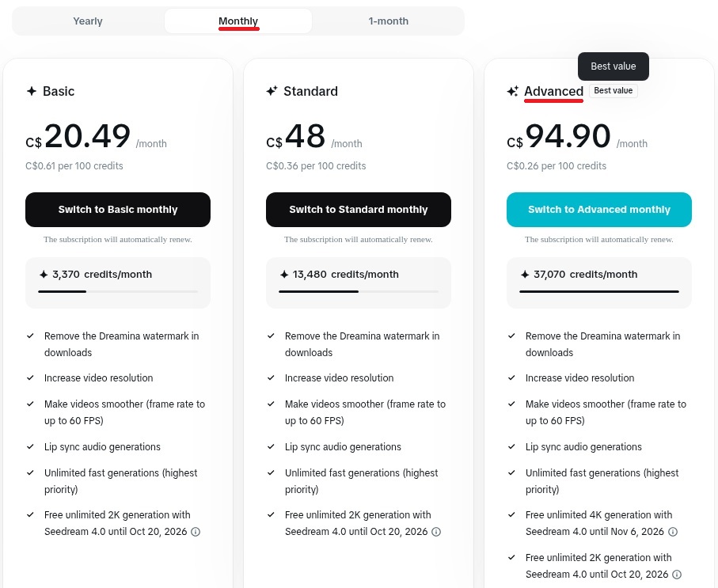This screenshot has height=588, width=718.
Task: Click the Advanced plan sparkle icon
Action: tap(513, 92)
